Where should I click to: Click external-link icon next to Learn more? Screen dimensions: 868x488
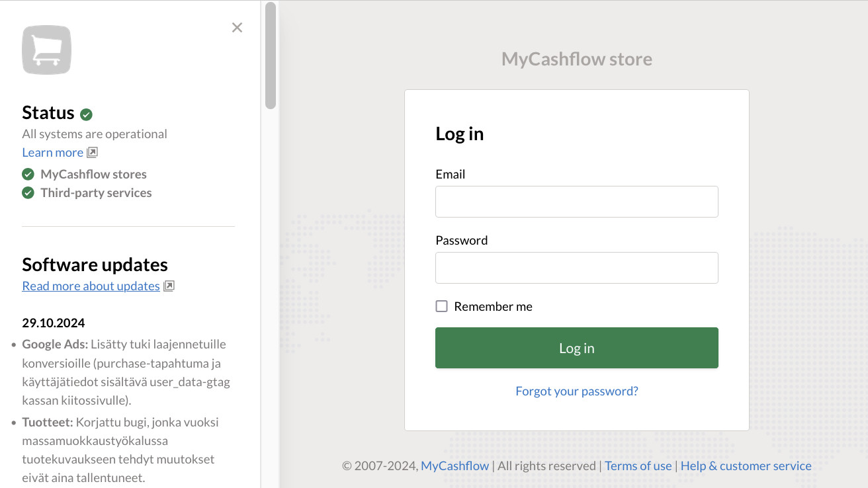click(93, 153)
